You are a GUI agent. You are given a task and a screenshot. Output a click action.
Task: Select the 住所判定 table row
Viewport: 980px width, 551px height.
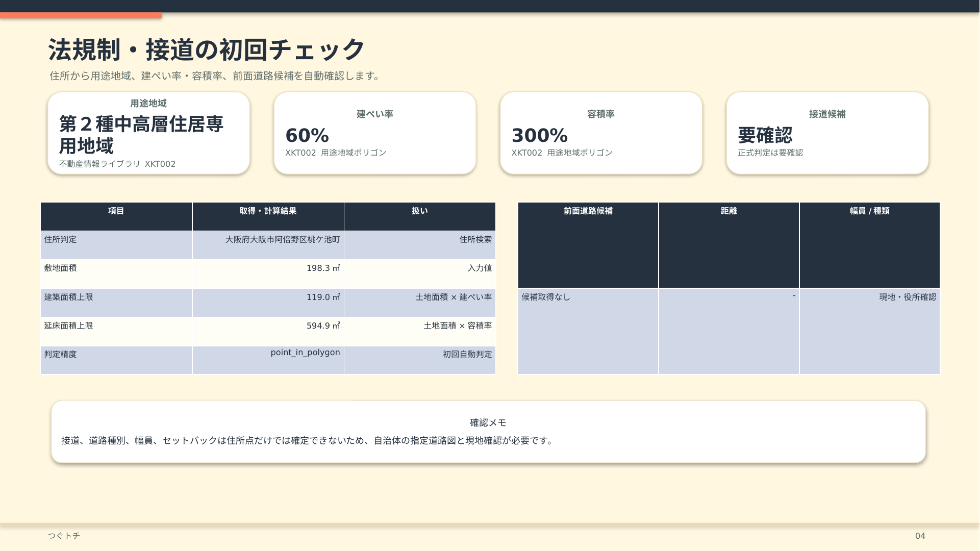click(268, 245)
